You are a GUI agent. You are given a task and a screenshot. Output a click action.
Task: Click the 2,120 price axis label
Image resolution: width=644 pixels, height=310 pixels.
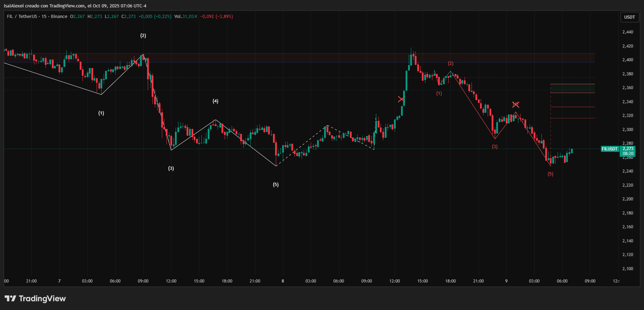point(628,255)
